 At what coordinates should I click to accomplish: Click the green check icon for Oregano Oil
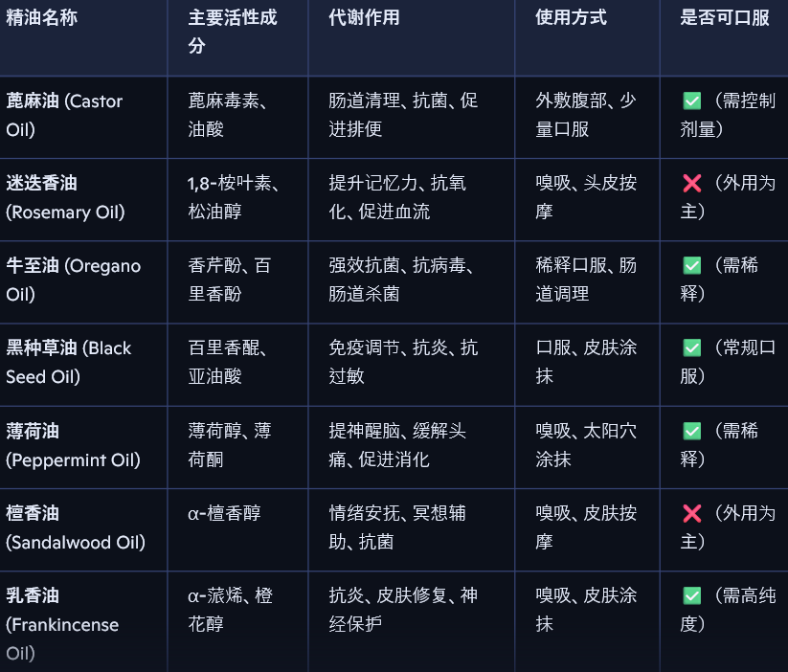tap(691, 266)
